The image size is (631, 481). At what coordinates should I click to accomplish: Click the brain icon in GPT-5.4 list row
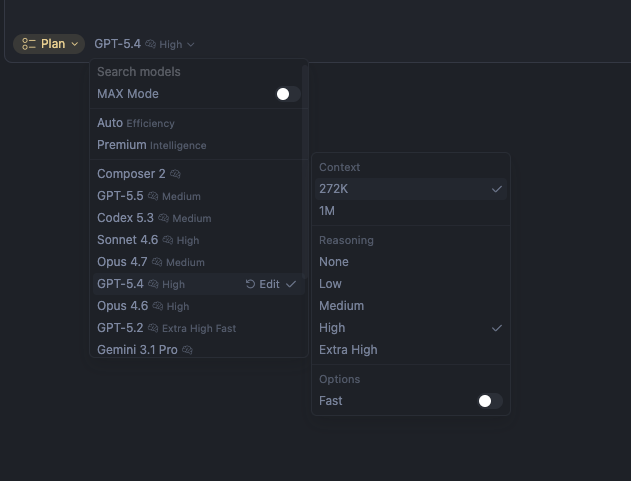pos(153,284)
